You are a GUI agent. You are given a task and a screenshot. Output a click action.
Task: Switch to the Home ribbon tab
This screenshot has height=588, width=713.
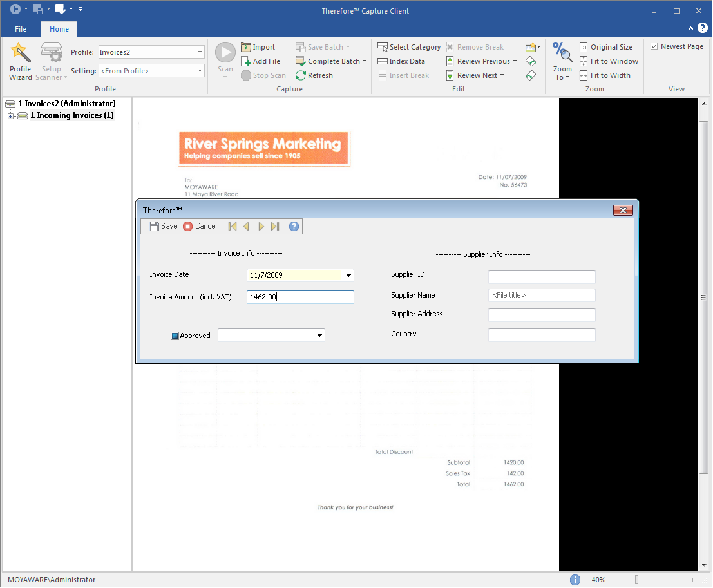(x=59, y=29)
